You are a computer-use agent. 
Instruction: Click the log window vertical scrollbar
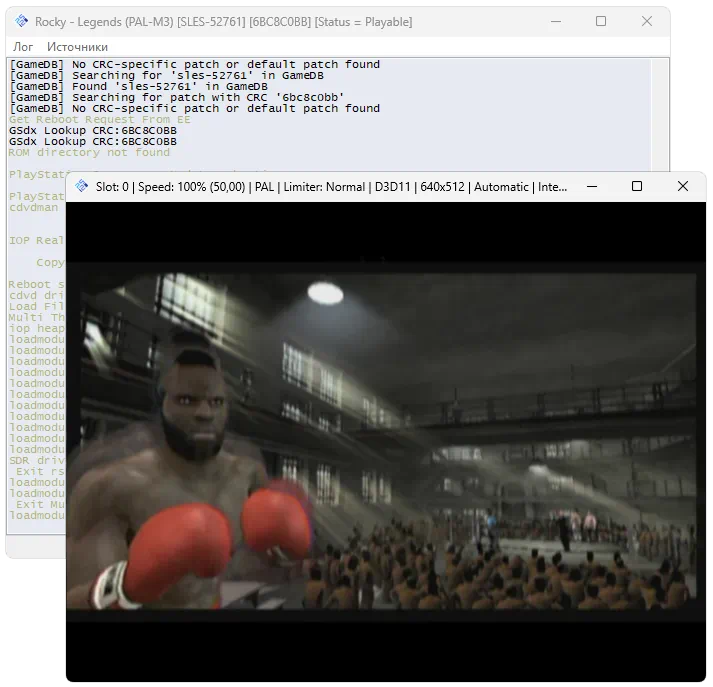tap(661, 115)
